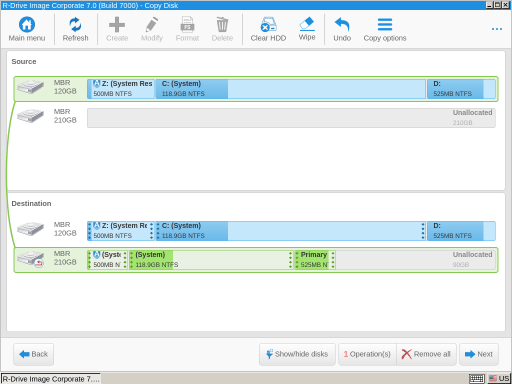
Task: Open the three-dot overflow menu
Action: [497, 29]
